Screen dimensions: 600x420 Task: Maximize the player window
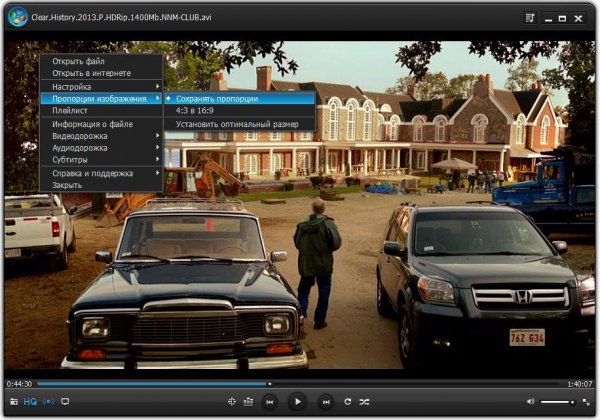pos(562,18)
